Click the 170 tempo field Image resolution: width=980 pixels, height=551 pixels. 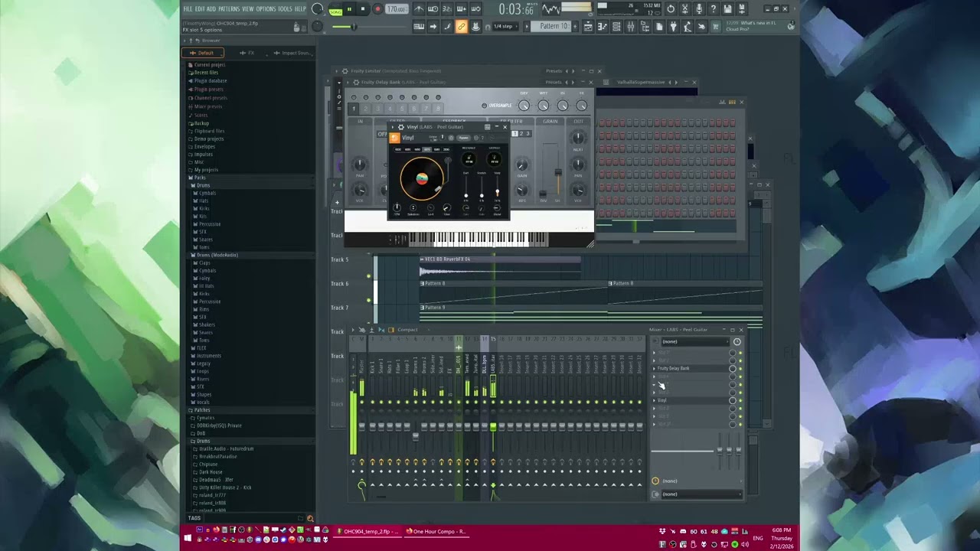pyautogui.click(x=397, y=9)
